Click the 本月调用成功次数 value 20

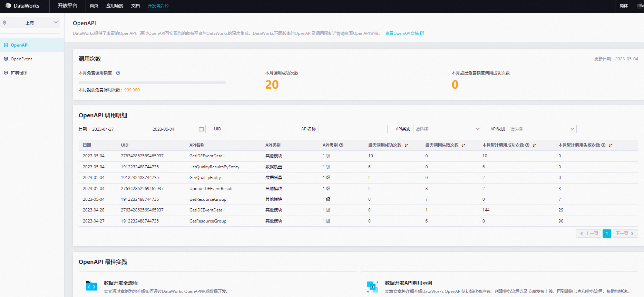[272, 85]
